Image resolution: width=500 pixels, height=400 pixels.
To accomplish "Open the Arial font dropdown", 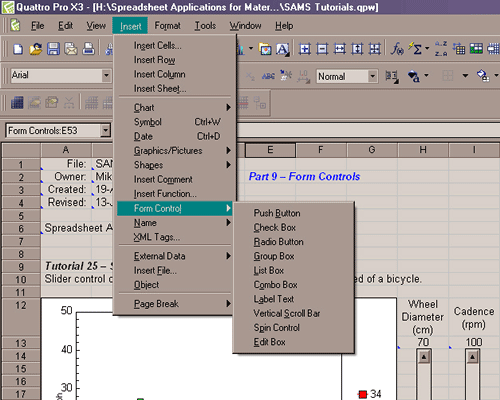I will (x=106, y=76).
